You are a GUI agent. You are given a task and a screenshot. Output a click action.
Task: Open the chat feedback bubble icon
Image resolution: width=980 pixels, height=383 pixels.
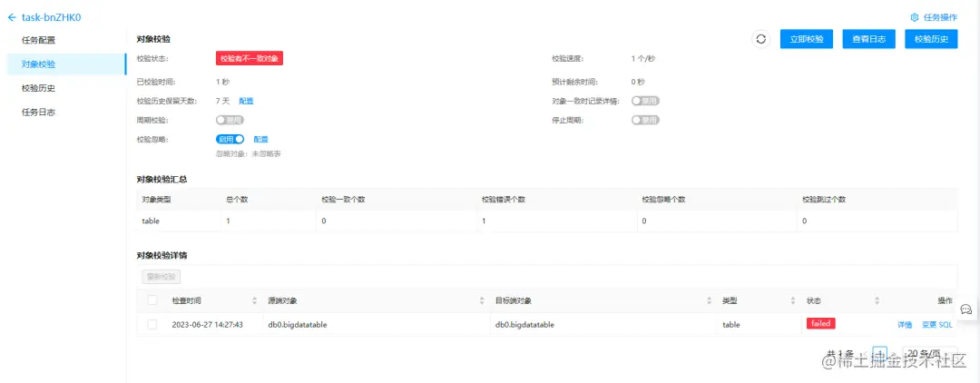pos(965,309)
